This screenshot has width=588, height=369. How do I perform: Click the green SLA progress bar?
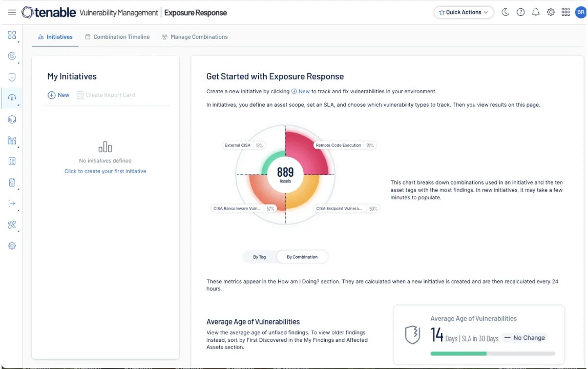(x=458, y=353)
